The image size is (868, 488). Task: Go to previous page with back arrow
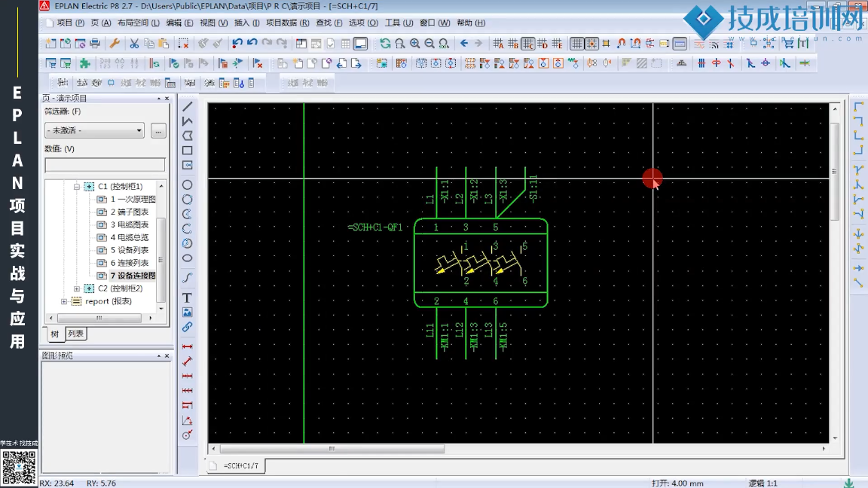coord(464,43)
